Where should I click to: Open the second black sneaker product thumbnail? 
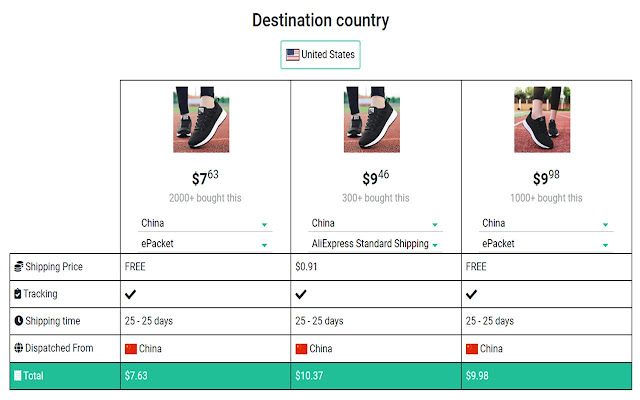point(371,120)
